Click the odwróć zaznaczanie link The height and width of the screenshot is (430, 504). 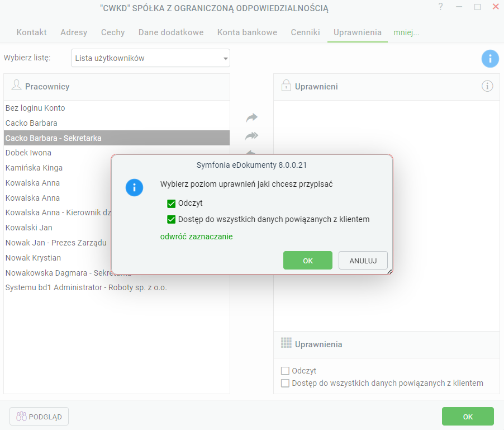pos(196,237)
